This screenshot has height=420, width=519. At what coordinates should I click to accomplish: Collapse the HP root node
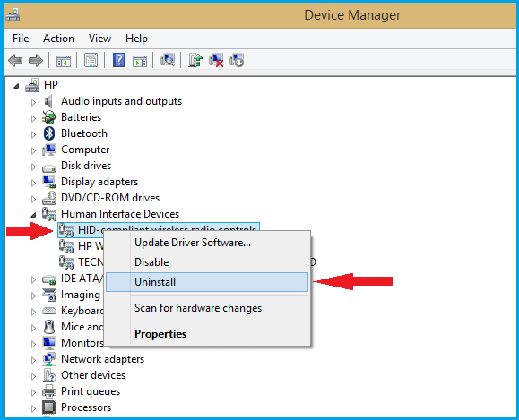click(16, 87)
